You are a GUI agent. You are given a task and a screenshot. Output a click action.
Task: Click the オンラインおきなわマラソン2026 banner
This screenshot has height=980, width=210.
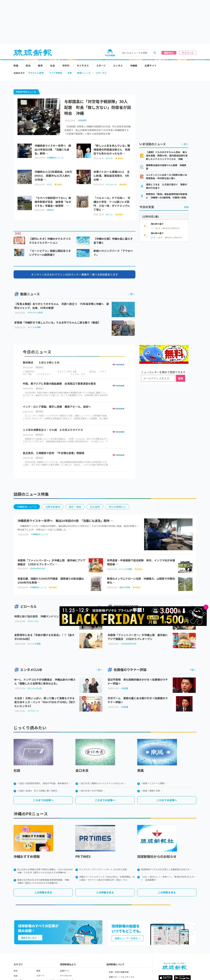74,274
